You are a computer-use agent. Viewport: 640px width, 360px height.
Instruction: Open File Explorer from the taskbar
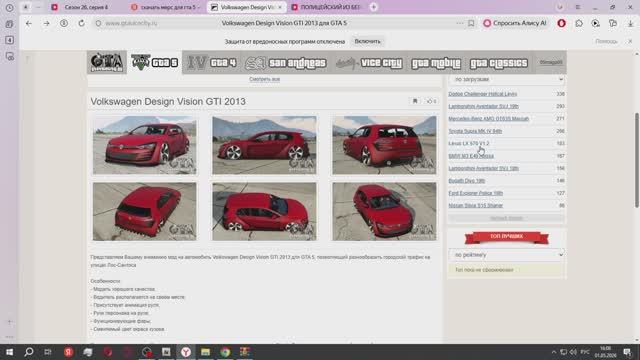[205, 352]
